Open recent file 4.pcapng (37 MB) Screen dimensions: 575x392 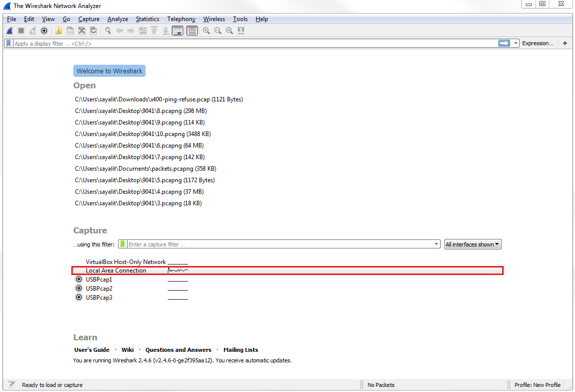click(x=139, y=192)
